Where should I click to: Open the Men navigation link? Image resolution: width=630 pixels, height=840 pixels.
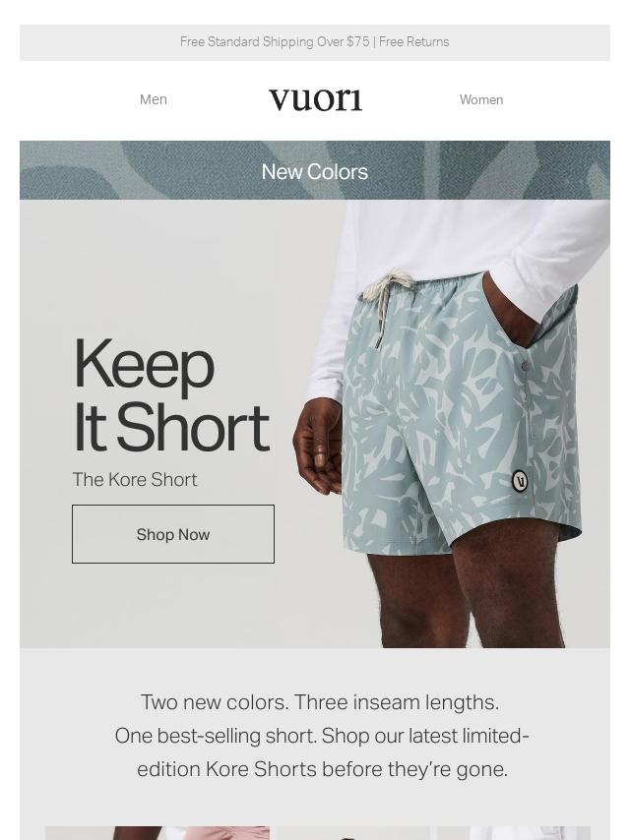[x=154, y=99]
